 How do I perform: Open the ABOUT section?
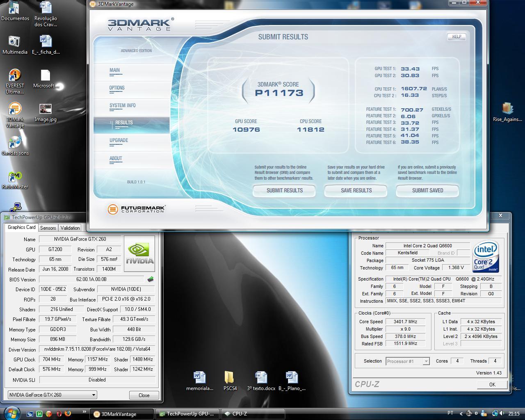point(116,158)
